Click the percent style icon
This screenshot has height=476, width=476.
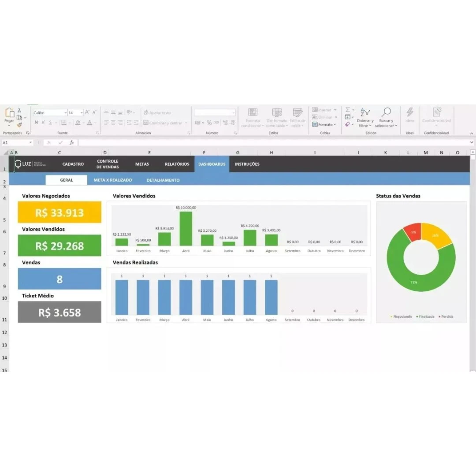point(209,123)
